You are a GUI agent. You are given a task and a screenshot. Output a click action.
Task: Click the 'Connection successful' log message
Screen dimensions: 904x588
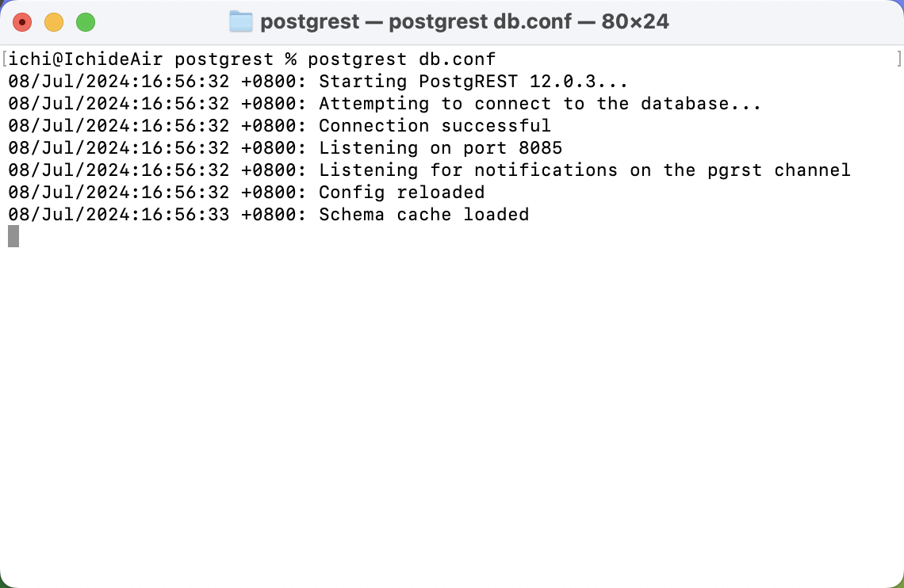(435, 125)
